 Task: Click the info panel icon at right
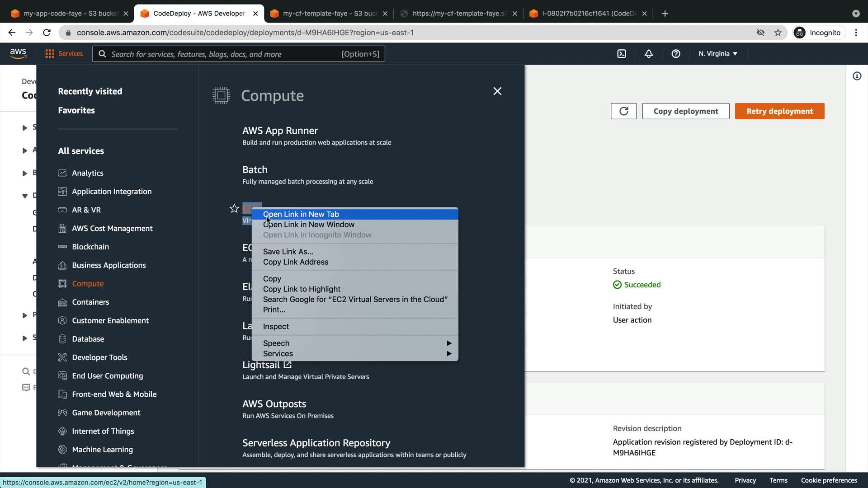tap(857, 76)
